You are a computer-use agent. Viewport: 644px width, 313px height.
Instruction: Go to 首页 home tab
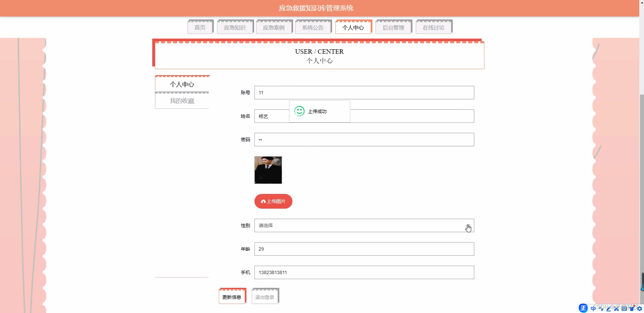200,27
